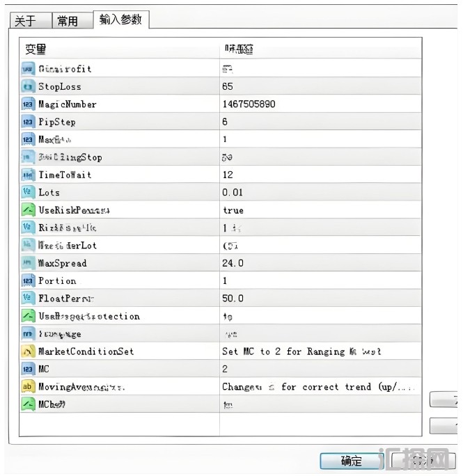Click the icon beside StopLoss
463x476 pixels.
point(28,86)
